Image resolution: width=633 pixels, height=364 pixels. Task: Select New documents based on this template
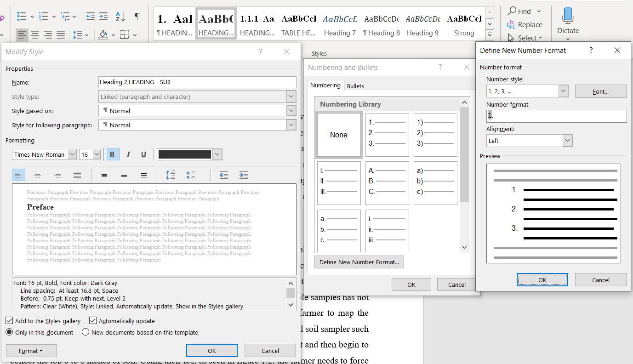[x=85, y=332]
